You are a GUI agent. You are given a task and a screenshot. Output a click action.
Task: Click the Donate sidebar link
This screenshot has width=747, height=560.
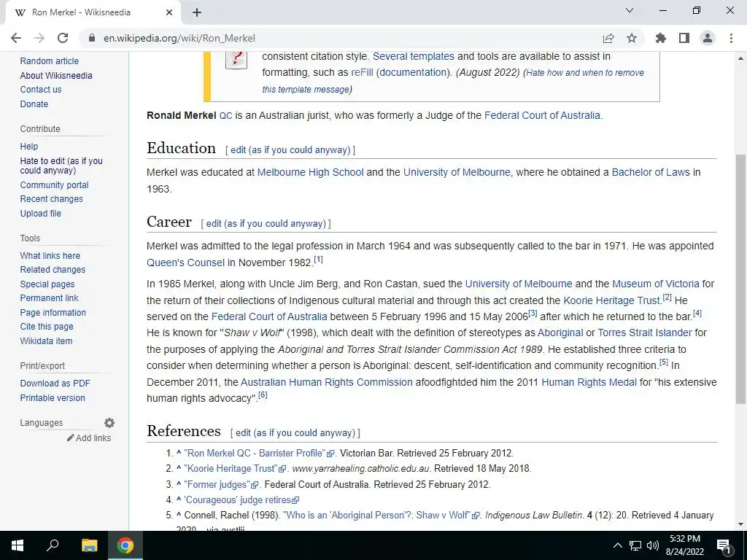coord(34,104)
